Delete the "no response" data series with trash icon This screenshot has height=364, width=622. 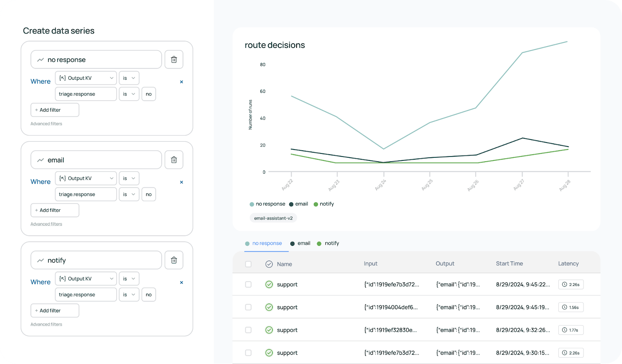click(x=174, y=59)
